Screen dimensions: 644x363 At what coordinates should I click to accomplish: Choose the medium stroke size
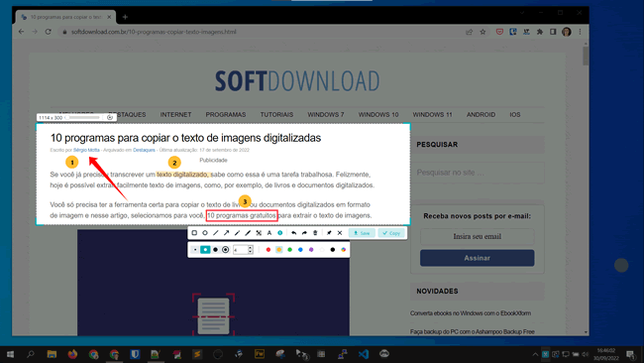coord(205,250)
